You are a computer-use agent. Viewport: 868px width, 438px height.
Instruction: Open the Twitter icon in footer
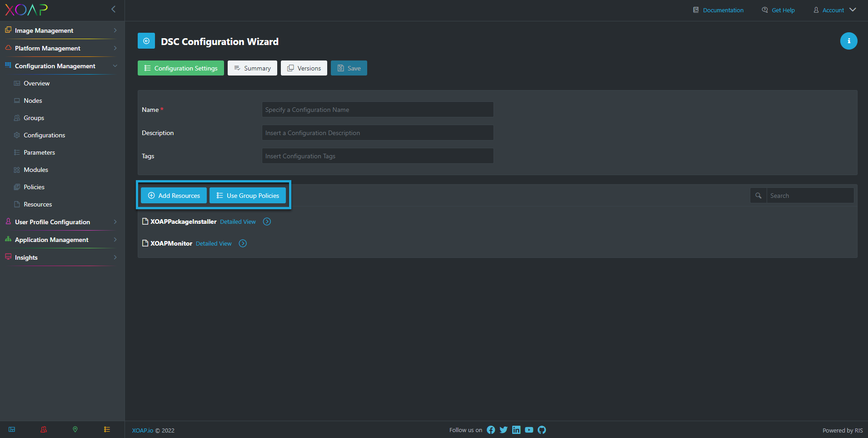coord(504,430)
